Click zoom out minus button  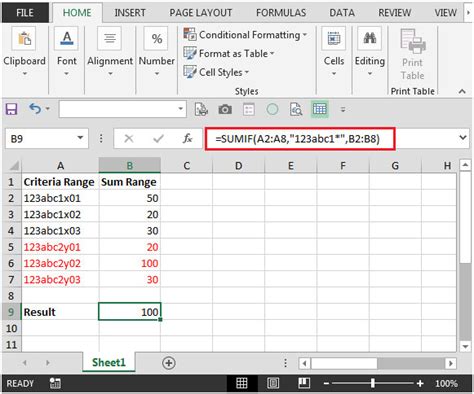pyautogui.click(x=326, y=384)
